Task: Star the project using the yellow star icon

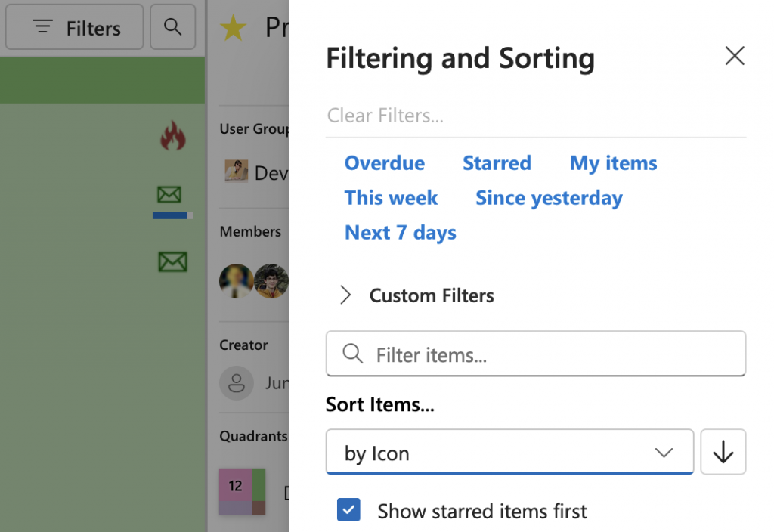Action: (234, 27)
